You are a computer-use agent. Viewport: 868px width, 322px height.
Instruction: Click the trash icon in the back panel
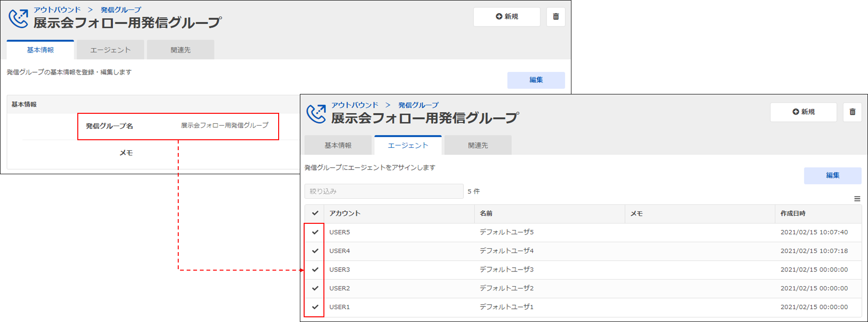[555, 17]
